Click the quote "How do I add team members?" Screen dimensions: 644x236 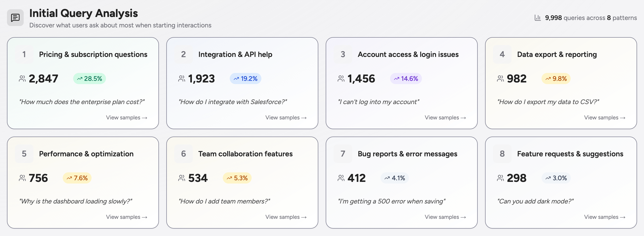coord(224,201)
